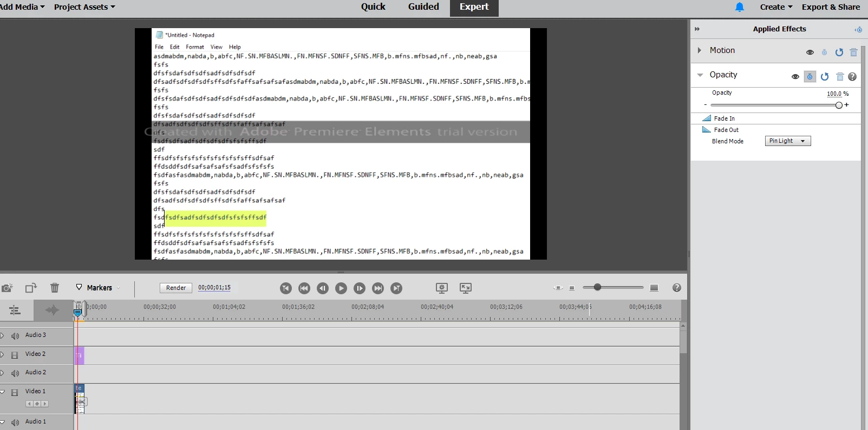Image resolution: width=868 pixels, height=430 pixels.
Task: Mute the Audio 2 track
Action: [x=15, y=373]
